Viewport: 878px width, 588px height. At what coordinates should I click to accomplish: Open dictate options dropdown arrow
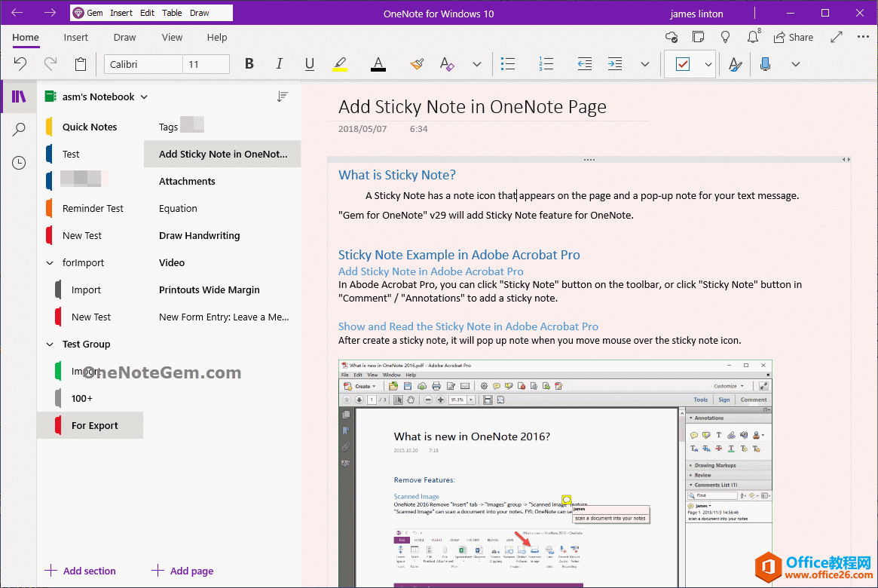click(x=796, y=64)
